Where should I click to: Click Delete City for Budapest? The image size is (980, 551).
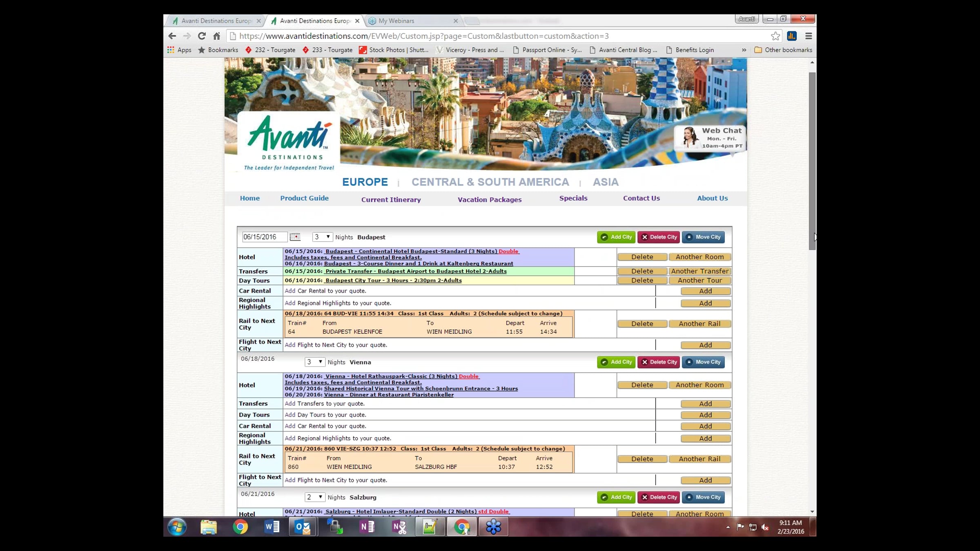(659, 237)
